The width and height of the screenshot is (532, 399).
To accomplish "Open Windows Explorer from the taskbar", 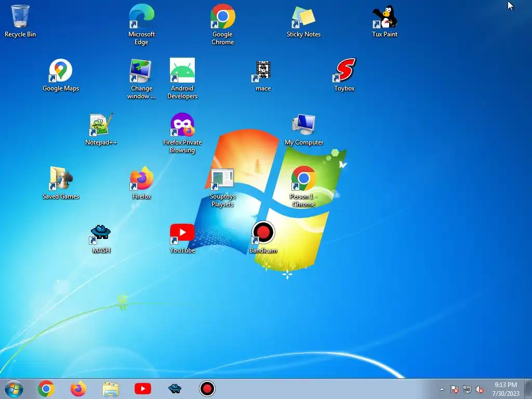I will pyautogui.click(x=111, y=389).
